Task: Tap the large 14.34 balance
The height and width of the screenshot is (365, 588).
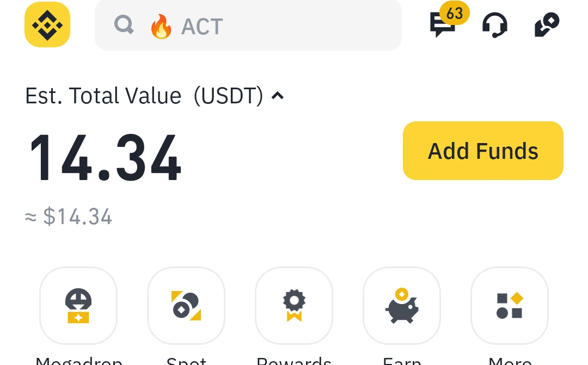Action: [x=105, y=157]
